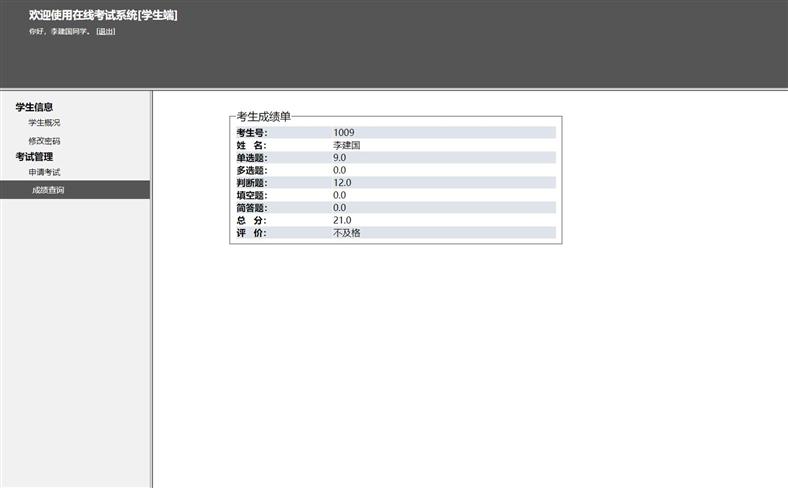Click the 判断题 label
Screen dimensions: 788x488
[x=252, y=183]
